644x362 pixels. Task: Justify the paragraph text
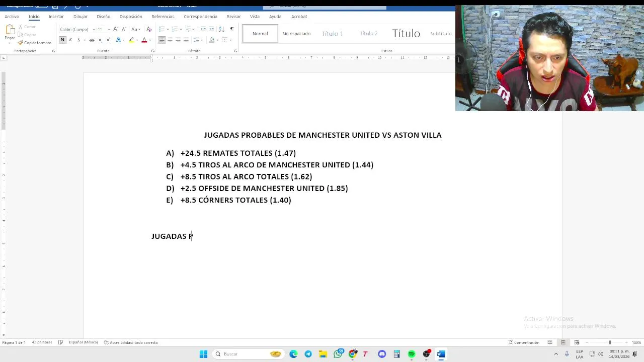coord(186,40)
